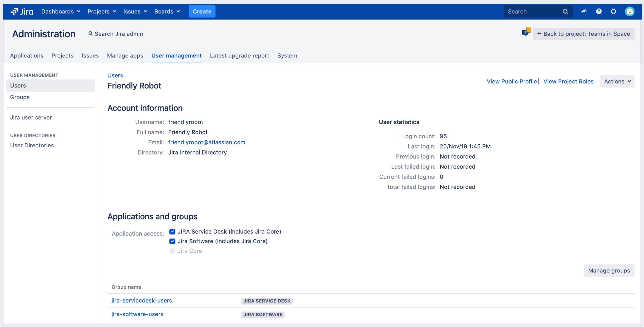Select Groups in the sidebar
Image resolution: width=644 pixels, height=327 pixels.
click(50, 97)
